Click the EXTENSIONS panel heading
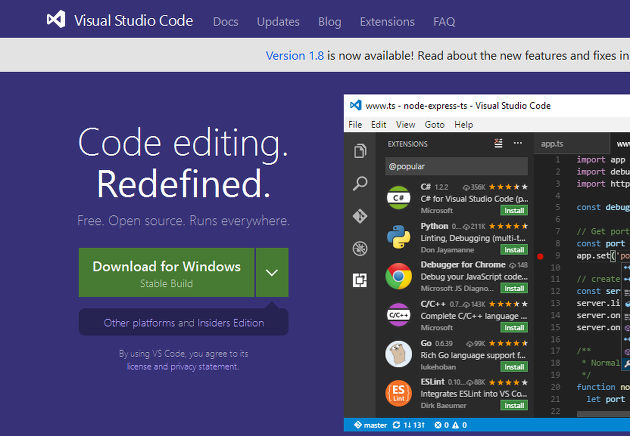The width and height of the screenshot is (630, 436). point(407,144)
